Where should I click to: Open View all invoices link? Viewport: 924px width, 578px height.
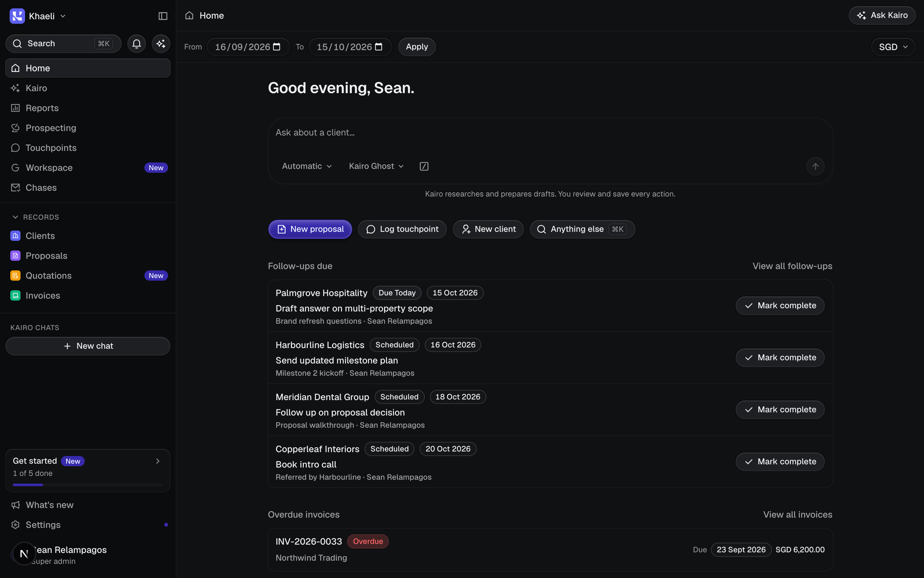click(x=798, y=514)
